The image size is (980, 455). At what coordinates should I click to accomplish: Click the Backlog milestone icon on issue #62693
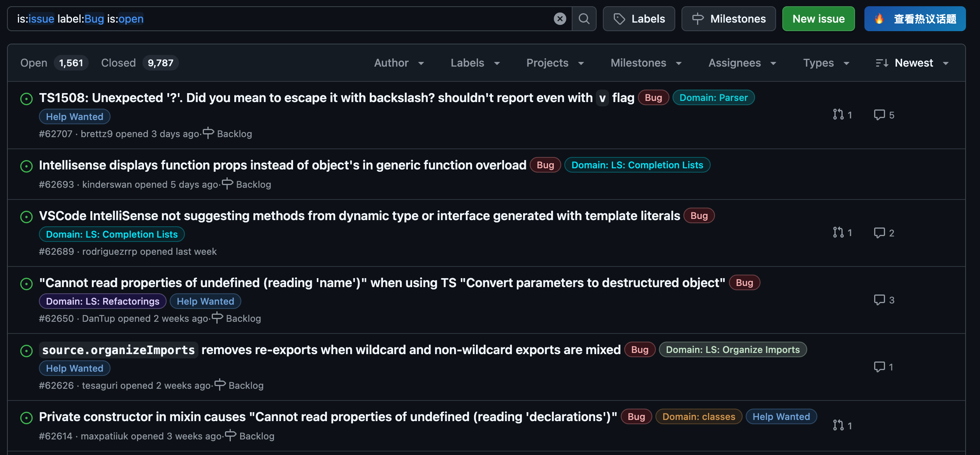click(x=227, y=183)
